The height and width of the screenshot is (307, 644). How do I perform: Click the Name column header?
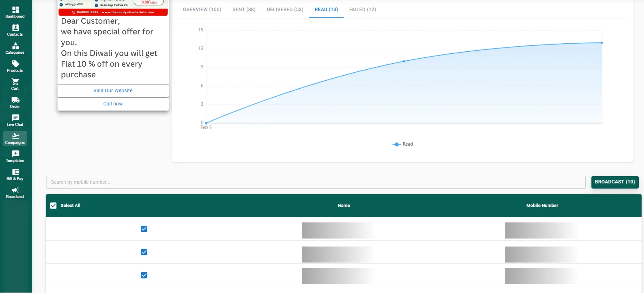tap(344, 205)
